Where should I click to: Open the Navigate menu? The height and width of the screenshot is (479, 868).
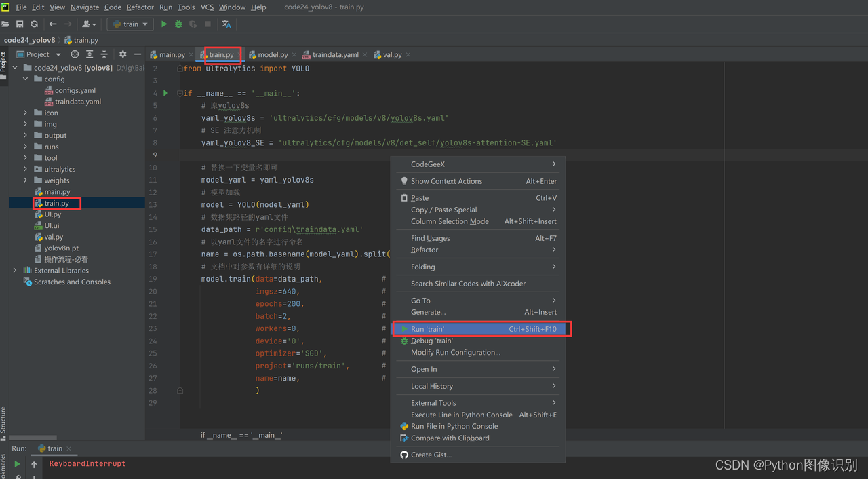85,7
